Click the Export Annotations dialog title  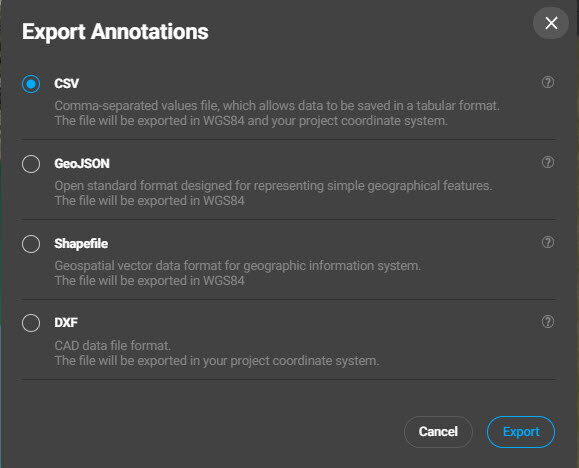pyautogui.click(x=115, y=32)
